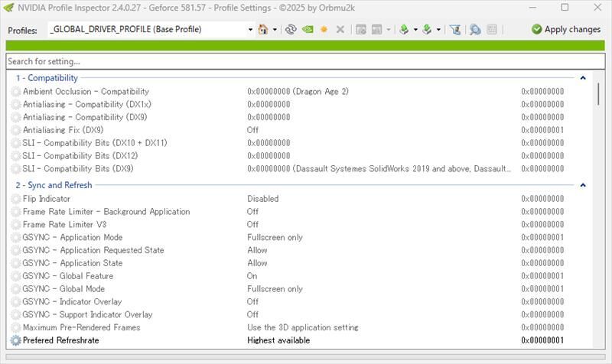This screenshot has width=612, height=364.
Task: Click the gear icon beside GSYNC - Application Mode
Action: [15, 237]
